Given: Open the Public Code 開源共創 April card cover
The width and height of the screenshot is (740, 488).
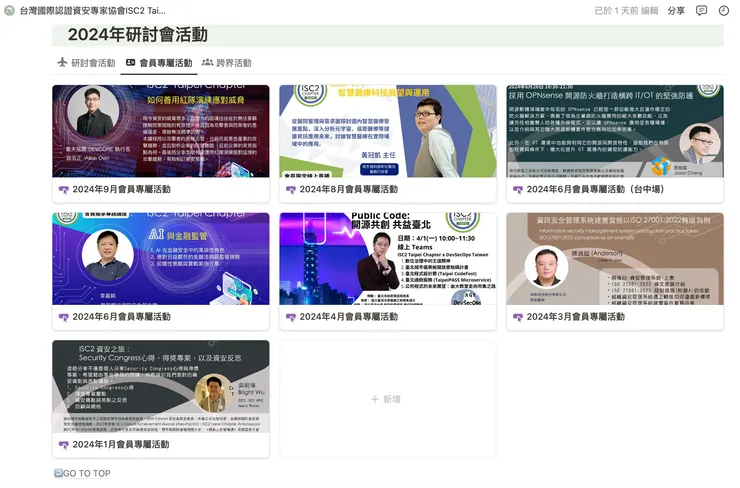Looking at the screenshot, I should (388, 259).
